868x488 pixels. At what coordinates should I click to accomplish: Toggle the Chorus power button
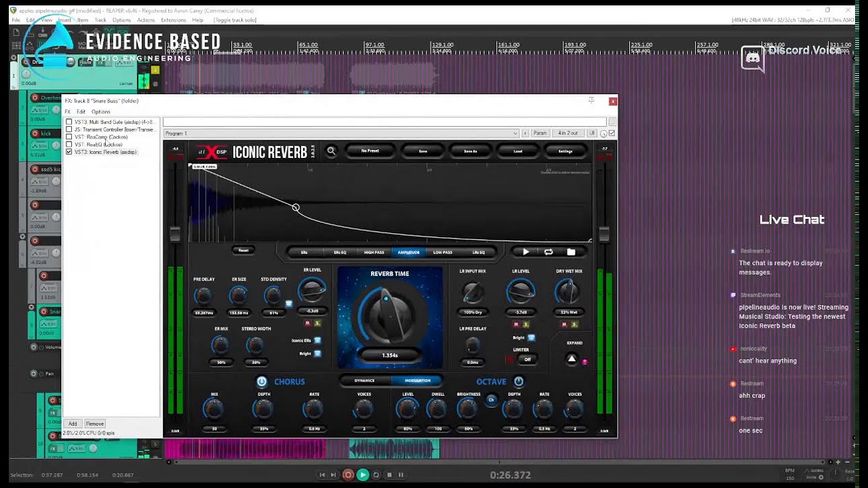pos(262,382)
